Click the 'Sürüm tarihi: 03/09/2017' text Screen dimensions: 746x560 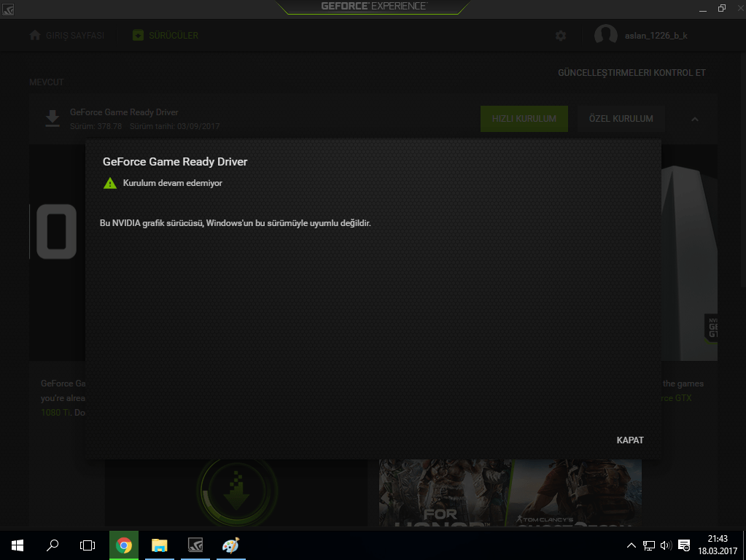pos(174,127)
